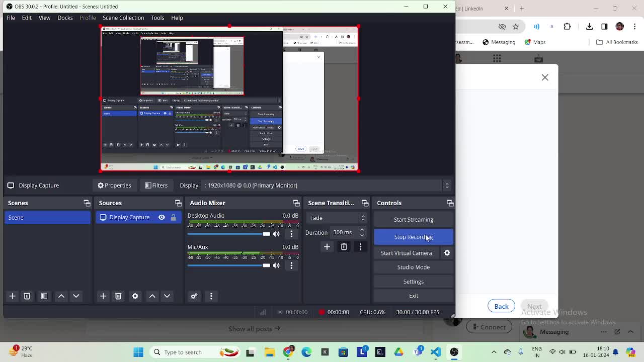
Task: Mute Desktop Audio speaker icon
Action: 276,234
